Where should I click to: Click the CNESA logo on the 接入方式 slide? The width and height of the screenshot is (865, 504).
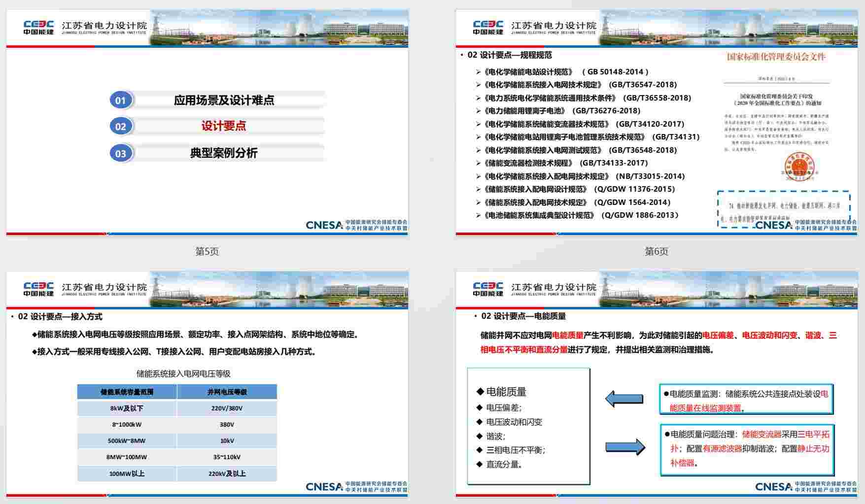(x=324, y=487)
